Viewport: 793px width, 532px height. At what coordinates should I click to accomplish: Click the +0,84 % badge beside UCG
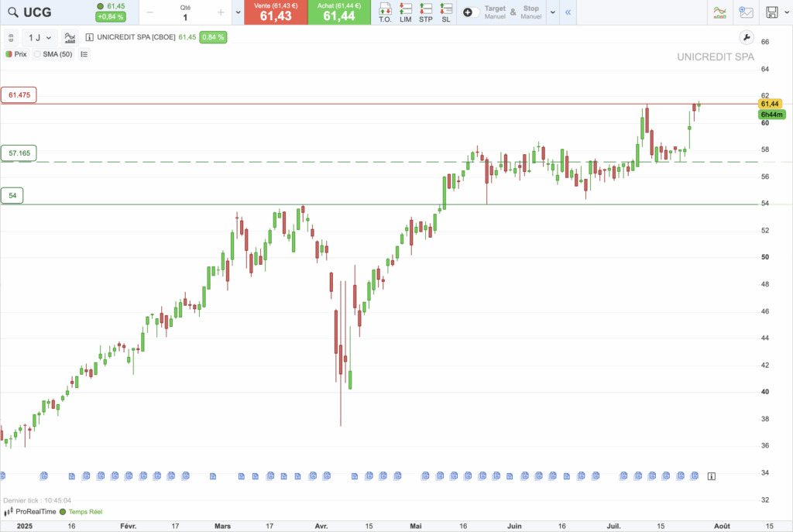pos(110,17)
